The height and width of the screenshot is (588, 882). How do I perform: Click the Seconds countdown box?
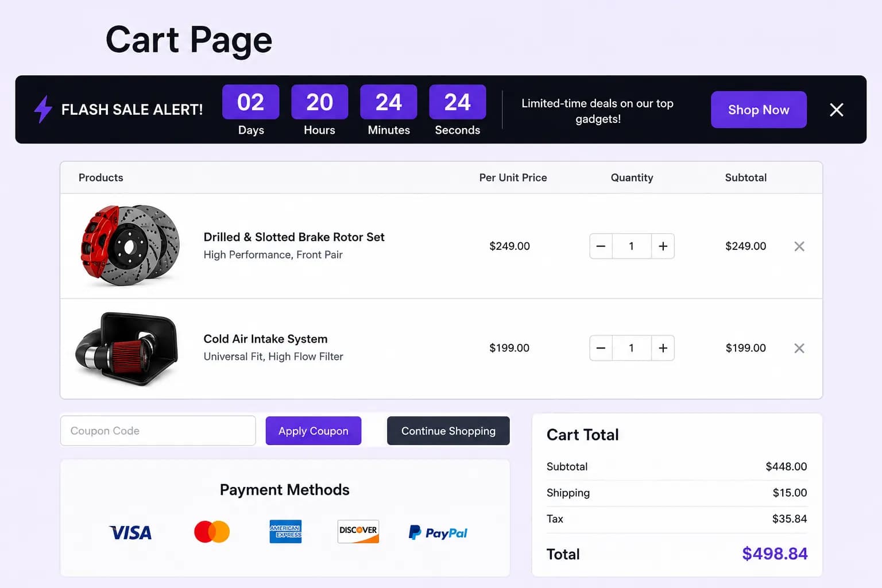click(458, 102)
